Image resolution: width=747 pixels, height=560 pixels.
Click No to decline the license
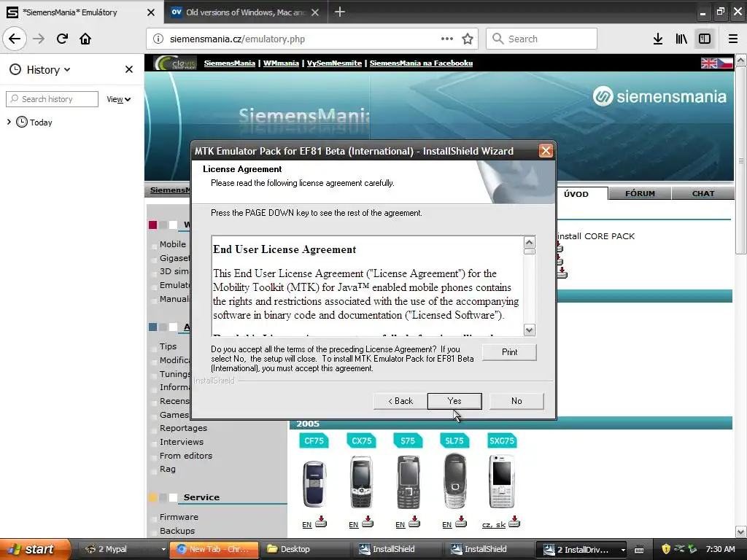[x=516, y=401]
